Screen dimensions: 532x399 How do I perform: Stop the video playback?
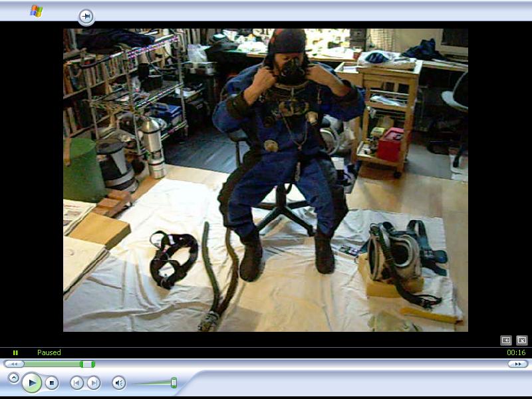pos(52,383)
